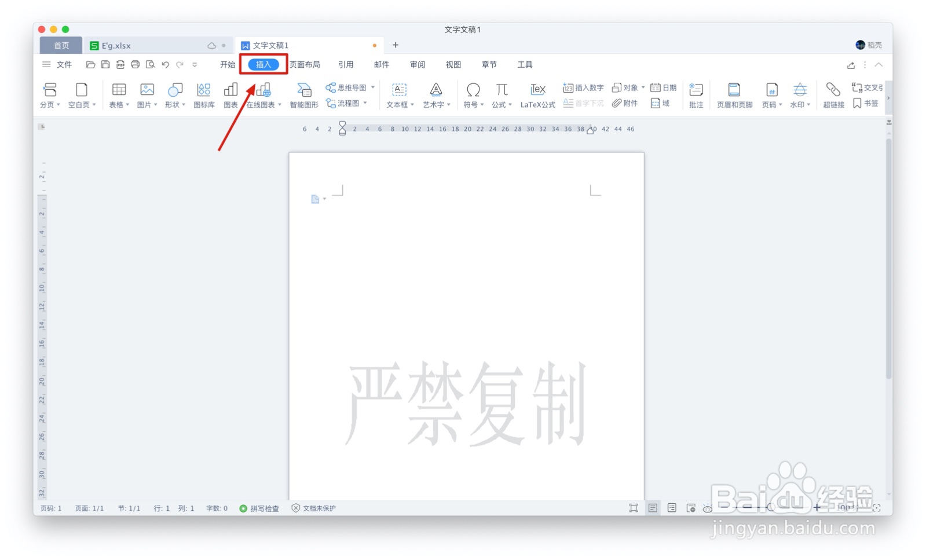Screen dimensions: 926x560
Task: Add a Comment (批注)
Action: tap(696, 96)
